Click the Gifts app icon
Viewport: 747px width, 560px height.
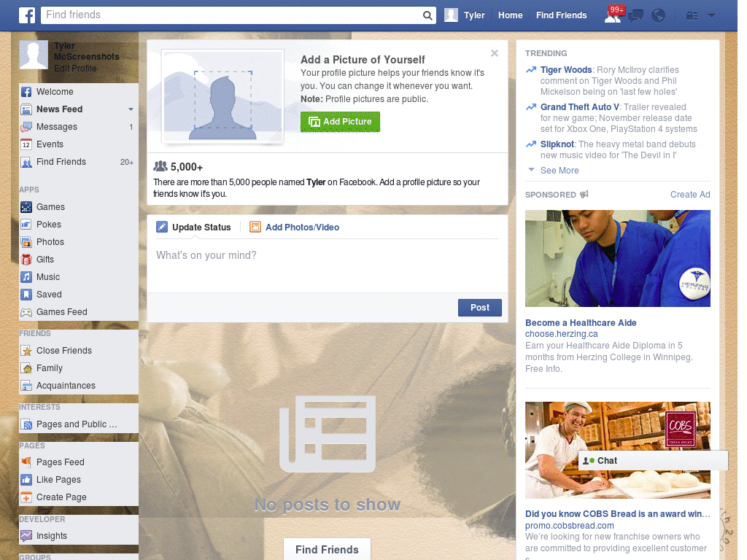coord(26,260)
